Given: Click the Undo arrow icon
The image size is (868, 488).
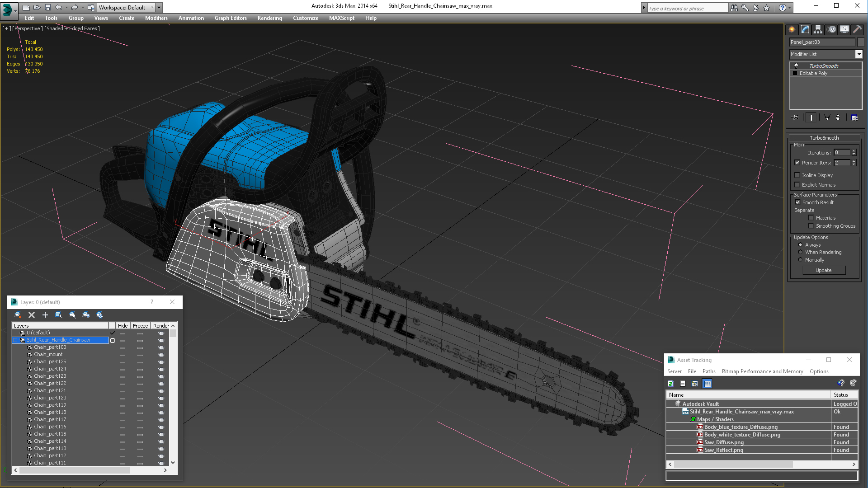Looking at the screenshot, I should pyautogui.click(x=58, y=7).
